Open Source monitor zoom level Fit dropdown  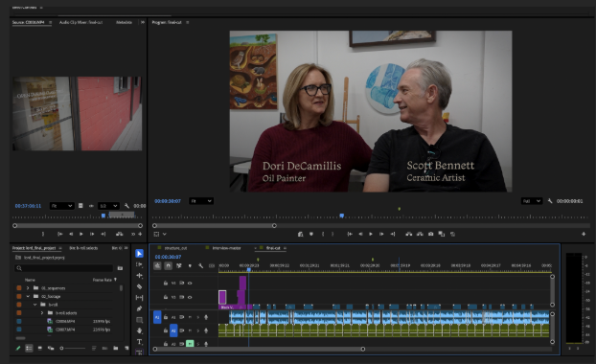pyautogui.click(x=61, y=206)
